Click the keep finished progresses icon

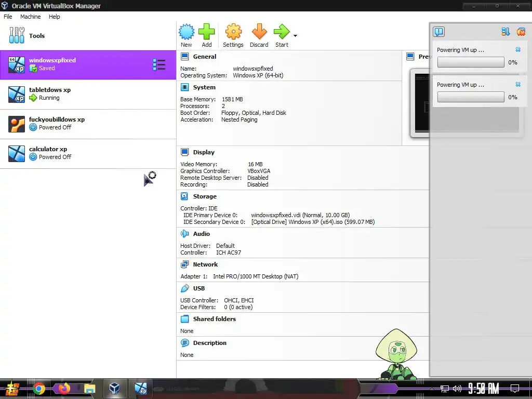pyautogui.click(x=506, y=32)
